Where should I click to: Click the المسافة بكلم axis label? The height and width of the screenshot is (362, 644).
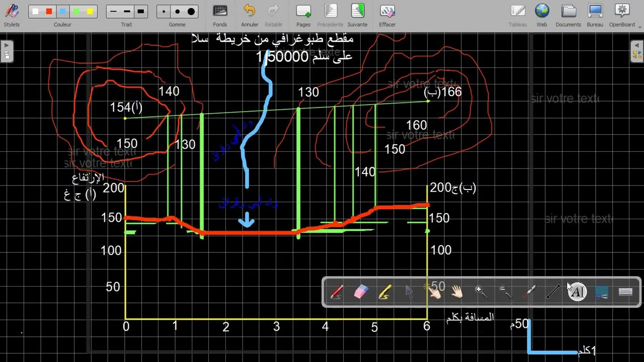[470, 317]
